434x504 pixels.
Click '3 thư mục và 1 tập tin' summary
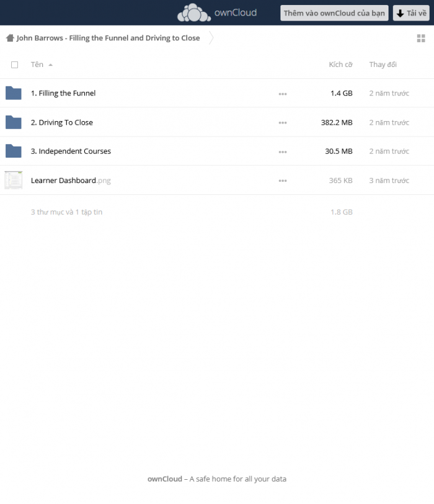pos(66,212)
